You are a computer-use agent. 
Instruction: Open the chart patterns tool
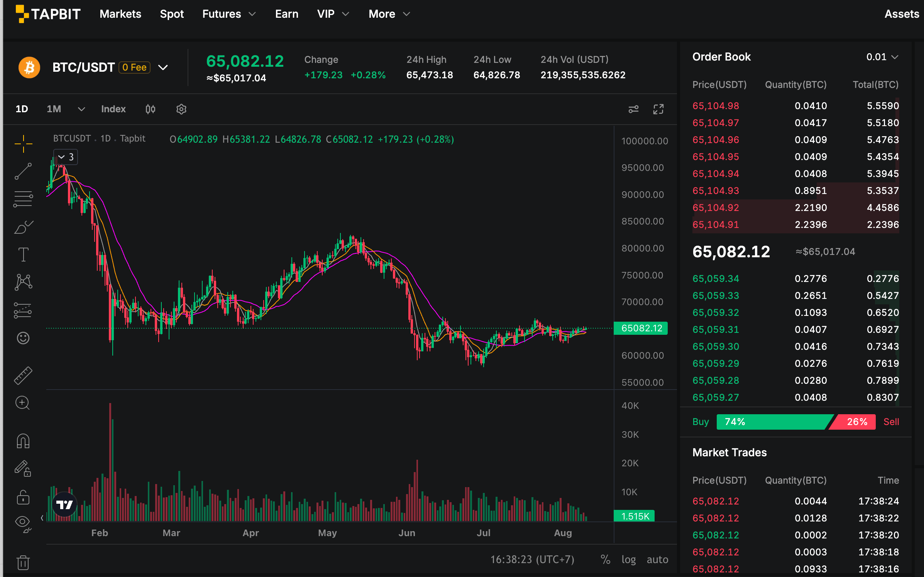tap(23, 282)
